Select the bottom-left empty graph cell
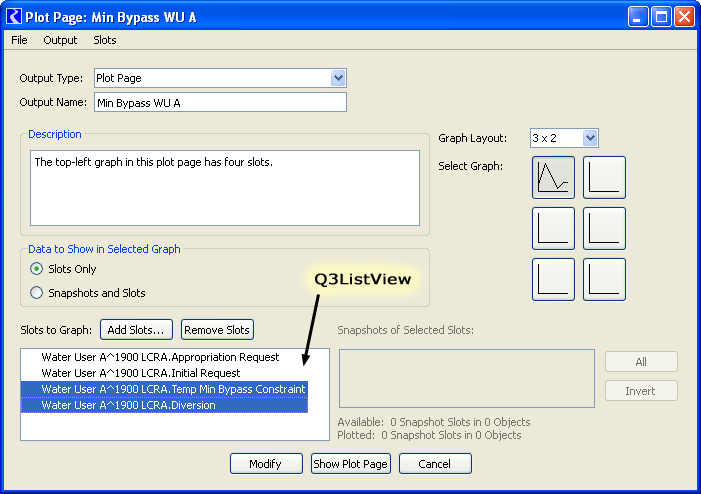Image resolution: width=701 pixels, height=494 pixels. 553,279
